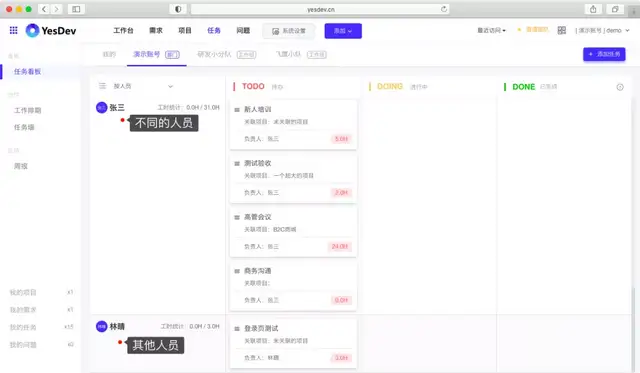
Task: Click the drag handle icon on 测试验收
Action: pyautogui.click(x=237, y=163)
